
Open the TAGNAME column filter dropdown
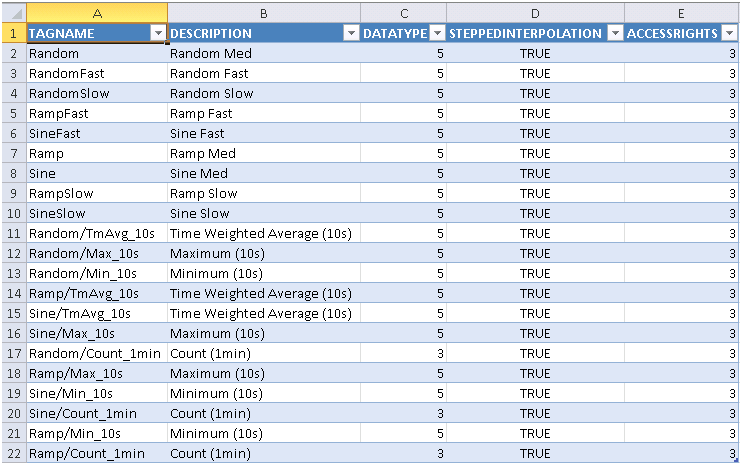(157, 33)
